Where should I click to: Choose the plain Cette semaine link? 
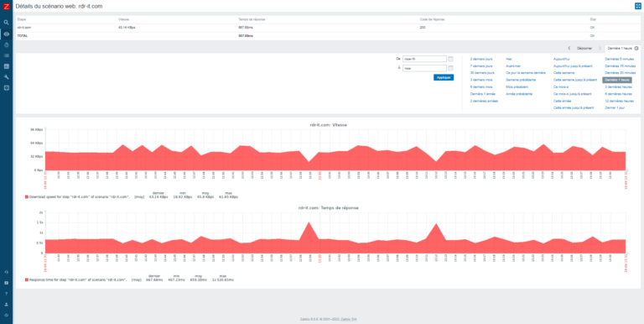click(564, 73)
